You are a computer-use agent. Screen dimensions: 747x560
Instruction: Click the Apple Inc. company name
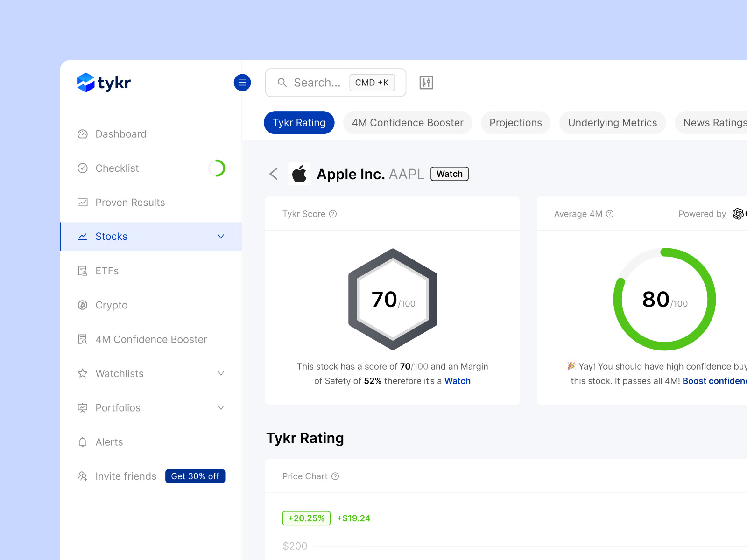coord(351,174)
